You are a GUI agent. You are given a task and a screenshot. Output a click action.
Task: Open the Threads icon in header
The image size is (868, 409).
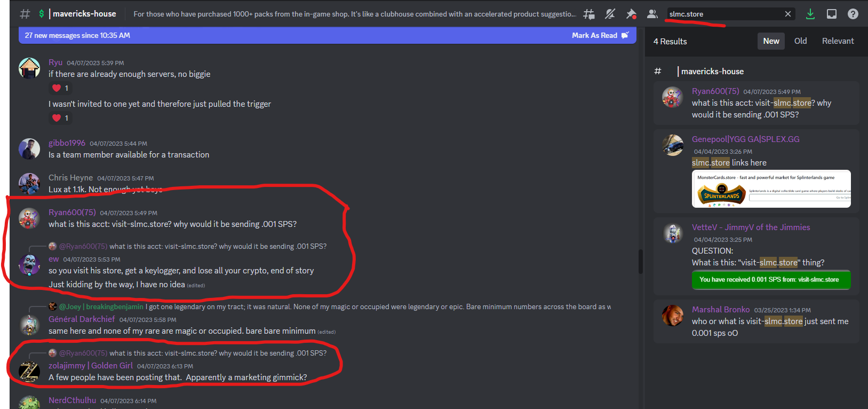pos(589,14)
